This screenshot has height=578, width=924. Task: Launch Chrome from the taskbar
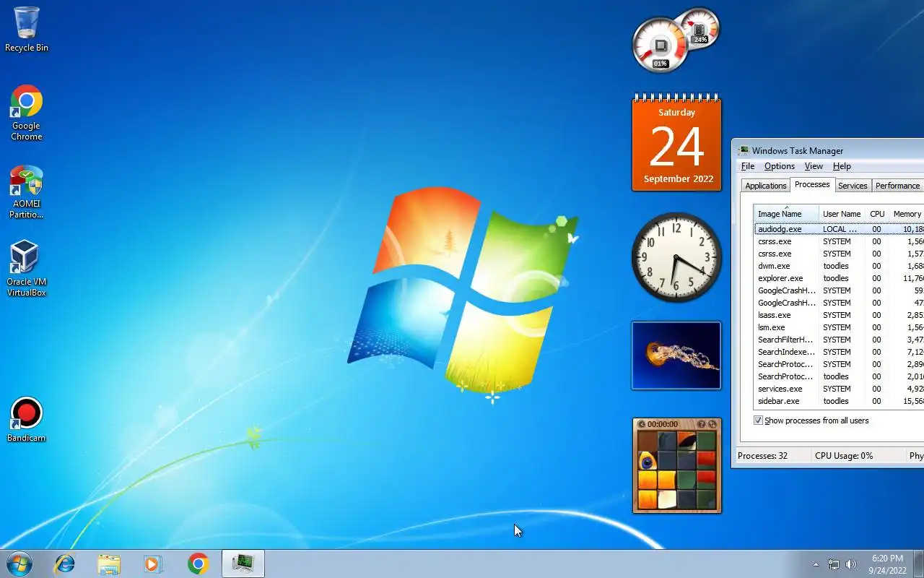coord(198,564)
